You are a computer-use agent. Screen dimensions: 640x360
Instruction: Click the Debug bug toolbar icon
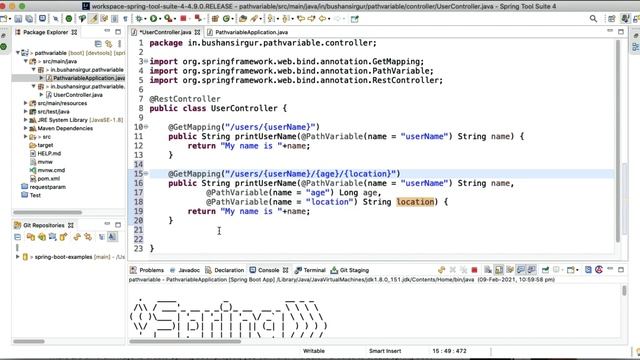(139, 19)
